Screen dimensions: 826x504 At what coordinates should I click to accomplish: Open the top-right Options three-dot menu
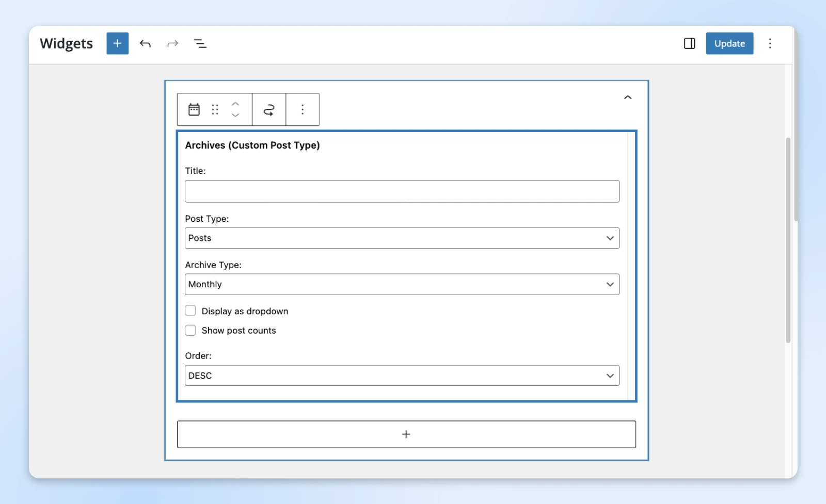pos(770,43)
